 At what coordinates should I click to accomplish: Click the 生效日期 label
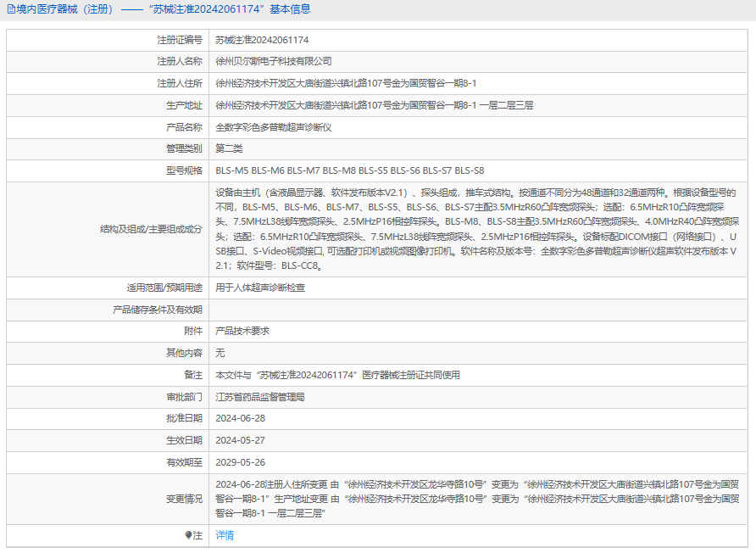point(184,440)
